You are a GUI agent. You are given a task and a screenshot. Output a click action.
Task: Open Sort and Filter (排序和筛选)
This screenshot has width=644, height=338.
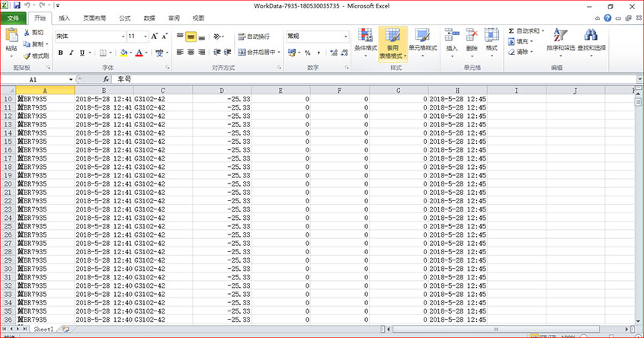pos(559,40)
